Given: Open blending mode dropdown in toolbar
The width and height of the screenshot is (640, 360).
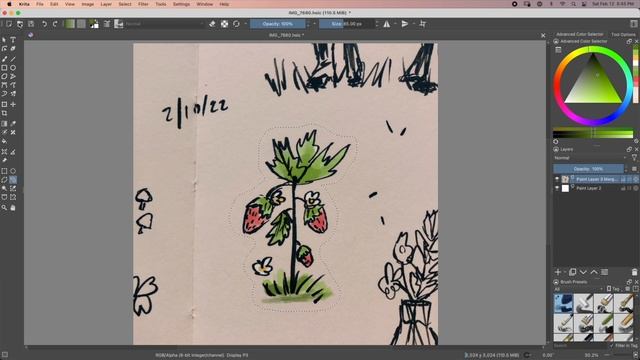Looking at the screenshot, I should point(163,24).
